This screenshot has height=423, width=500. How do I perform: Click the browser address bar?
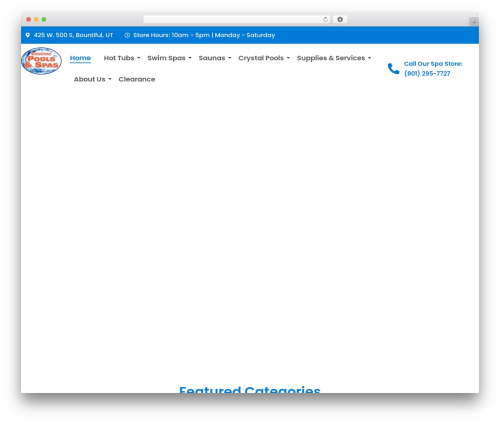pyautogui.click(x=237, y=20)
